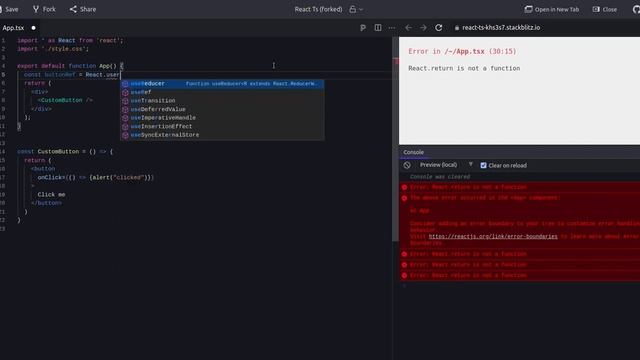640x360 pixels.
Task: Select the App.tsx editor tab
Action: coord(13,28)
